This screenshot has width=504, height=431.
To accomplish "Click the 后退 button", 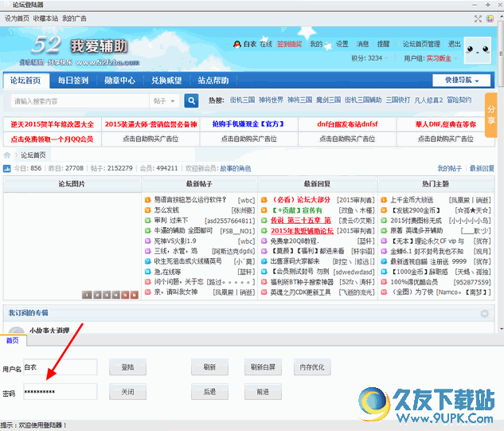I will click(209, 392).
